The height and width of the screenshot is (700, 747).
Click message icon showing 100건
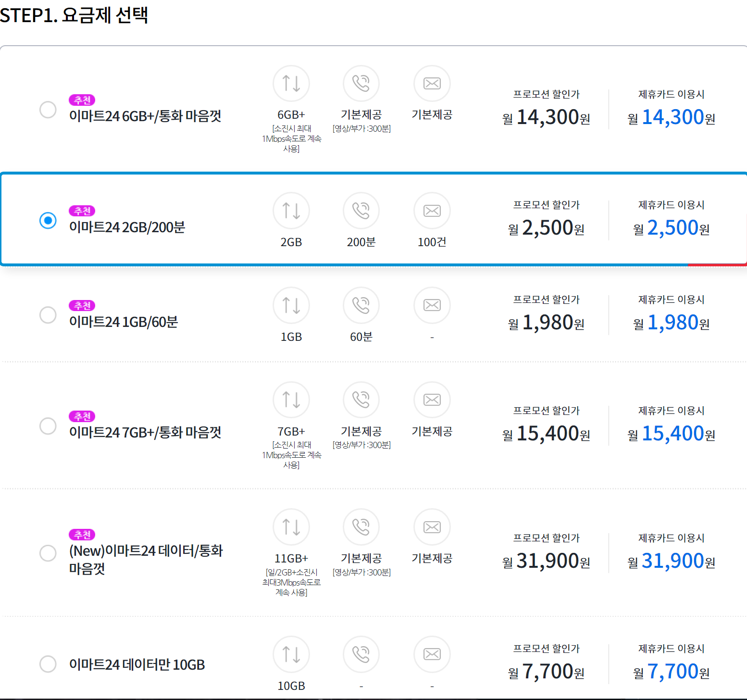pos(432,211)
